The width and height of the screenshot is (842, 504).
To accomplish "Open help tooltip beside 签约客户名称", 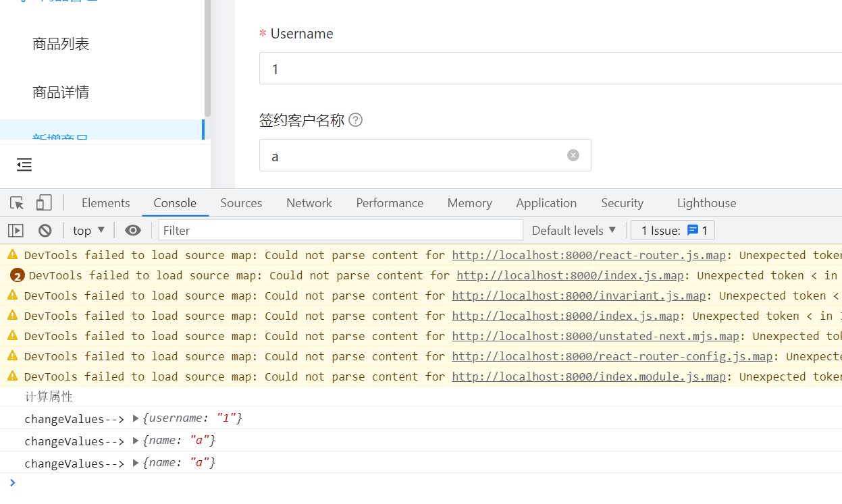I will 356,119.
